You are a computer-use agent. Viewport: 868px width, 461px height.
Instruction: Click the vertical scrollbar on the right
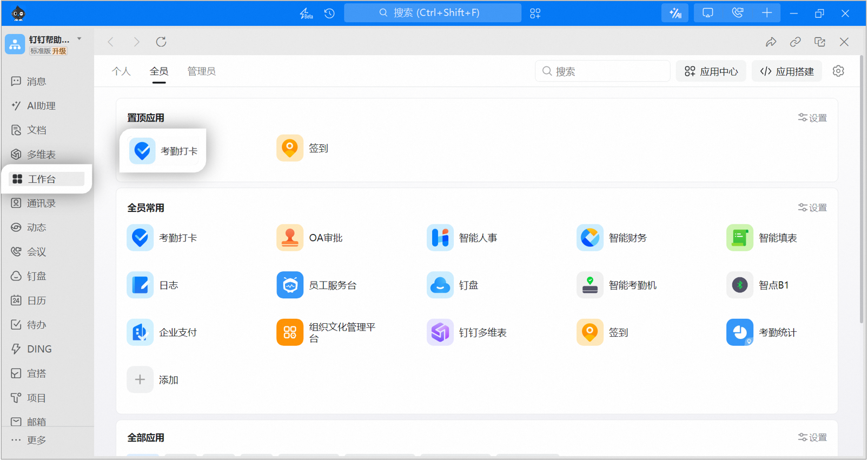862,189
